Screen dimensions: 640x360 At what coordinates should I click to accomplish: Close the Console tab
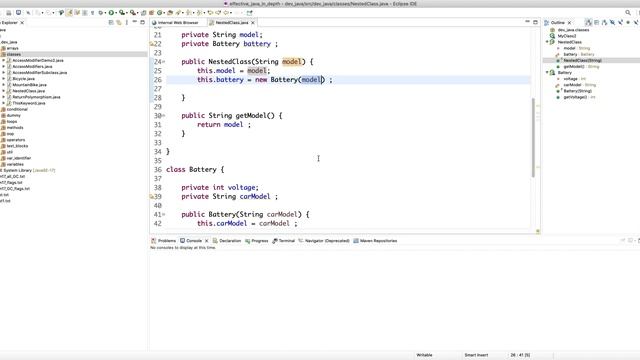click(207, 241)
